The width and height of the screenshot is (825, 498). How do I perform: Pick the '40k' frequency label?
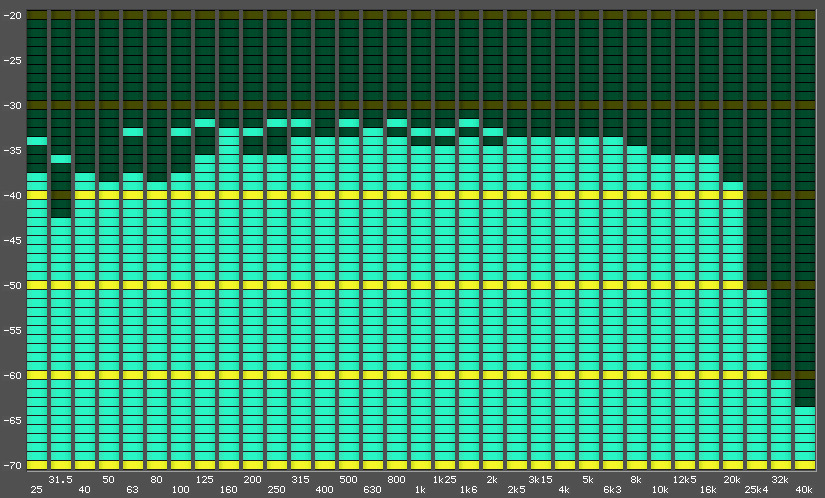[804, 490]
